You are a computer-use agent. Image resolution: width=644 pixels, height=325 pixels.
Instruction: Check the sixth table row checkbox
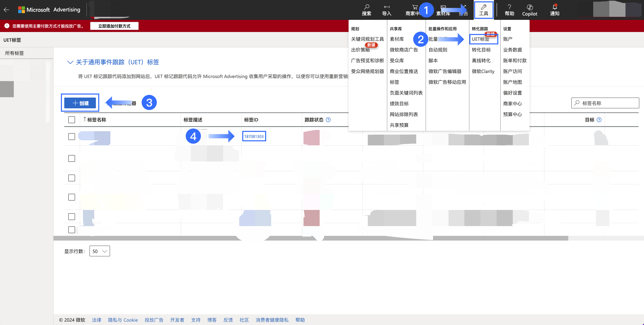point(72,230)
